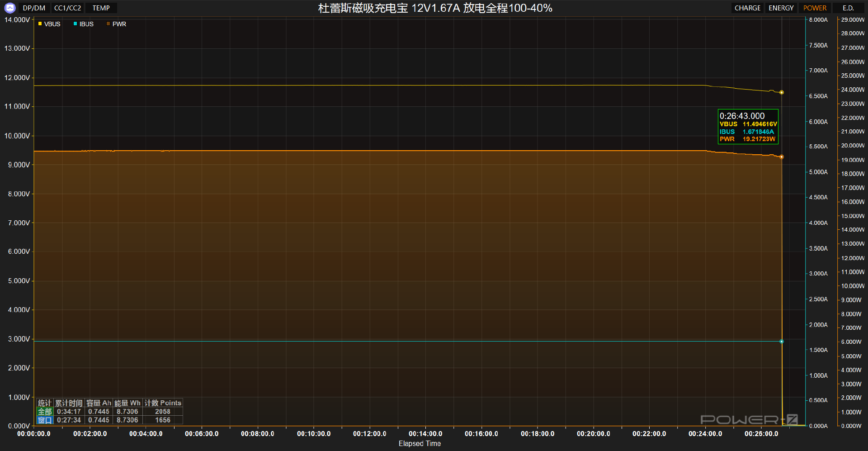Click the 8.000A current axis label
Viewport: 868px width, 451px height.
[x=818, y=20]
